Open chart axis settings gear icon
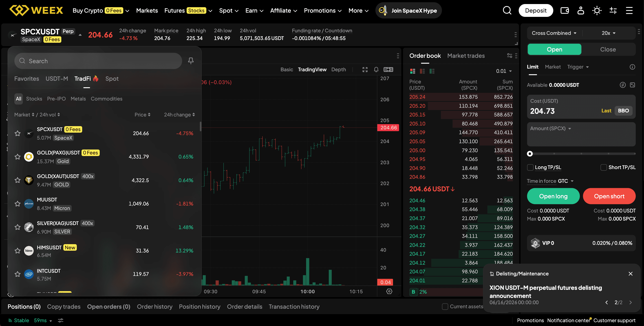The image size is (644, 326). 389,291
